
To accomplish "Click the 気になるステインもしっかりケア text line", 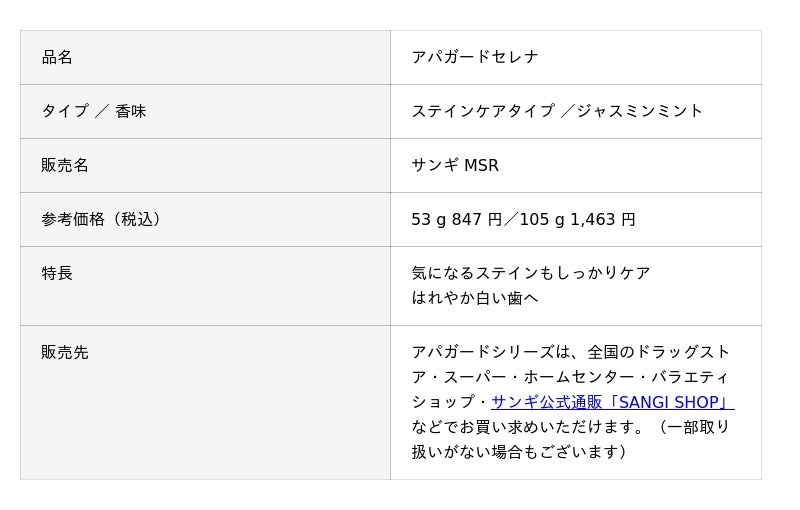I will point(531,273).
